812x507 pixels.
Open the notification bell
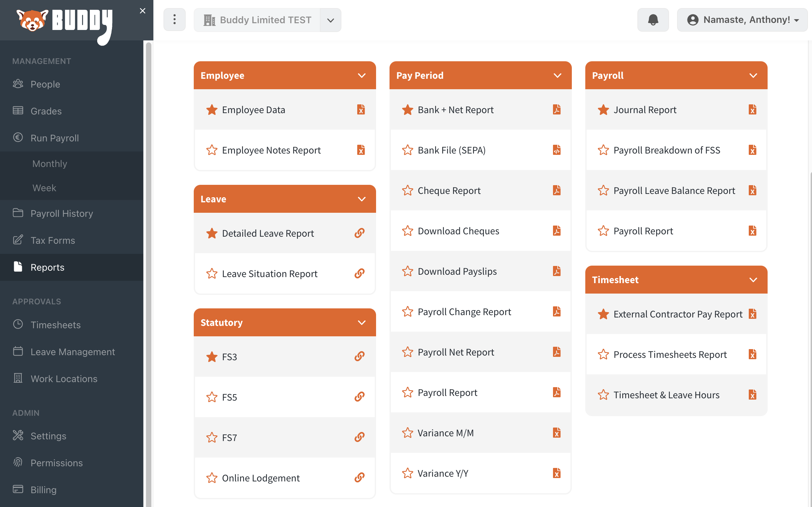click(653, 20)
